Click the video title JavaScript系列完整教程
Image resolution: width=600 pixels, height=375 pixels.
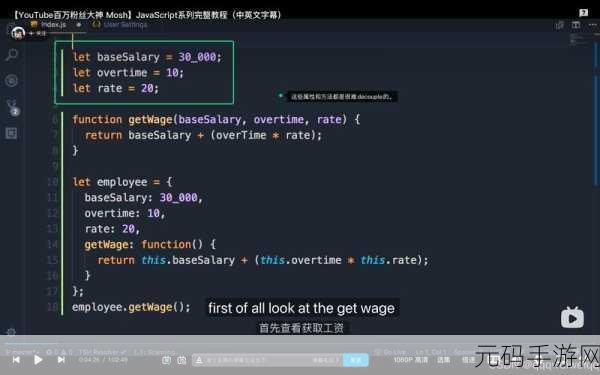coord(147,15)
